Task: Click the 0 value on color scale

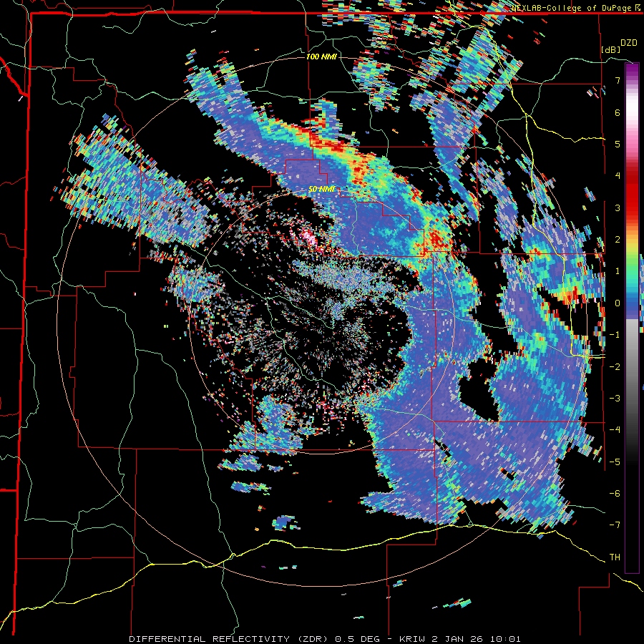Action: point(618,303)
